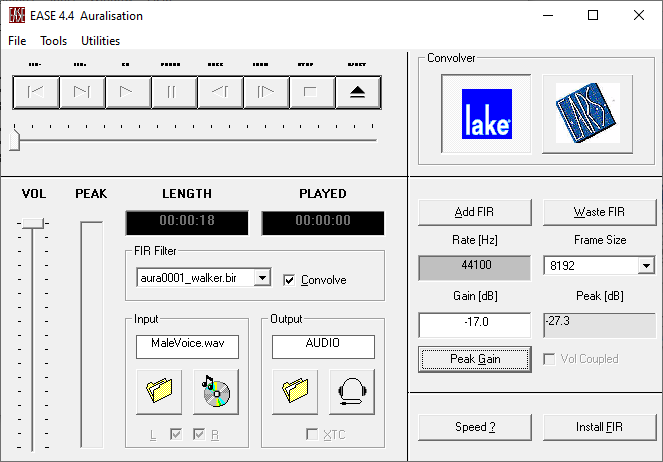Click the Peak [dB] -27.3 field
The height and width of the screenshot is (462, 663).
pos(599,325)
